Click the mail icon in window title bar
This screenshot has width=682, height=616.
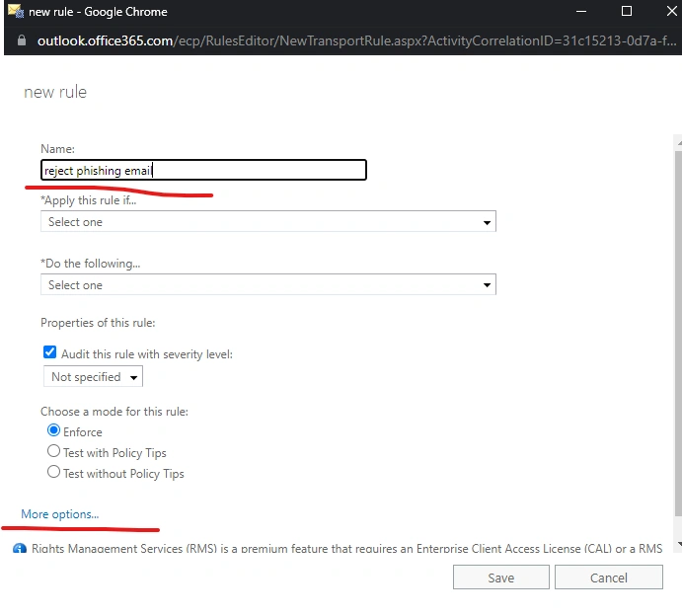point(16,11)
